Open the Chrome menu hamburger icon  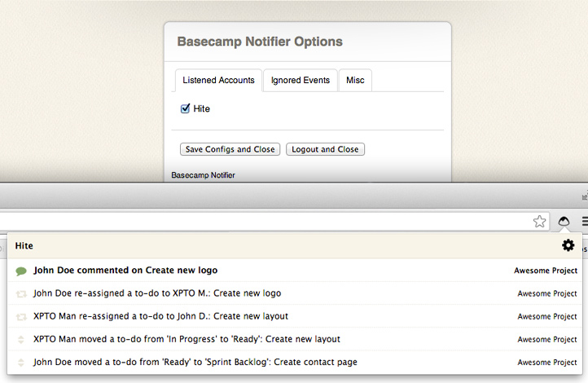click(x=585, y=222)
